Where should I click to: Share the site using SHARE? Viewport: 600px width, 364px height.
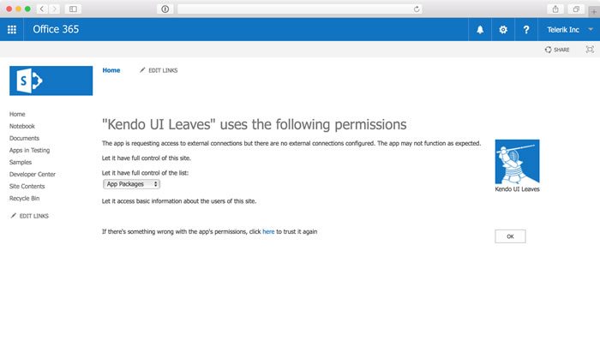coord(557,50)
